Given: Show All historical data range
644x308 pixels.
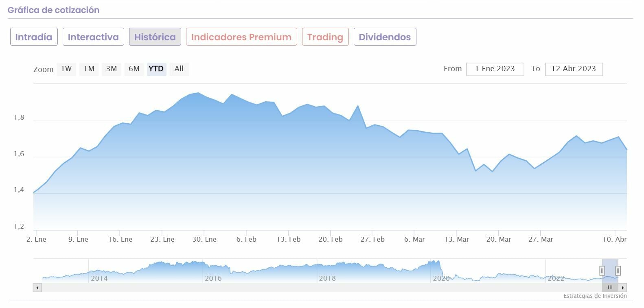Looking at the screenshot, I should pyautogui.click(x=179, y=69).
